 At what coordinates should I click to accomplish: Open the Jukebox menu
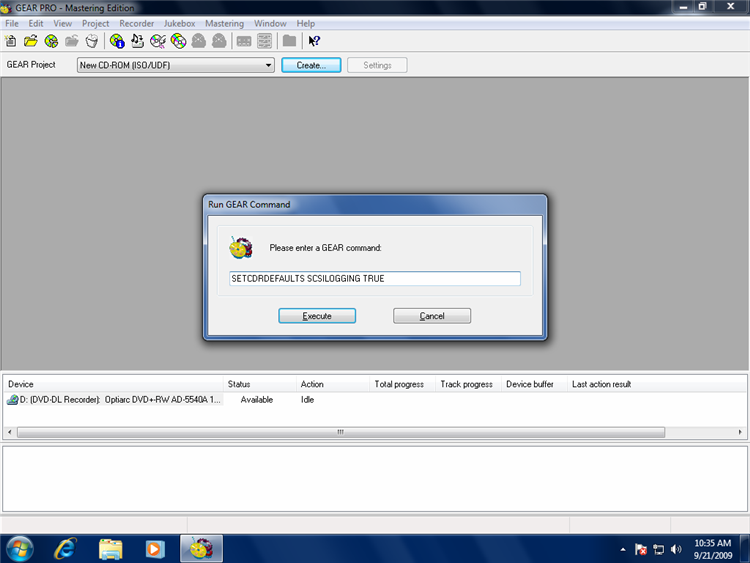(x=180, y=23)
